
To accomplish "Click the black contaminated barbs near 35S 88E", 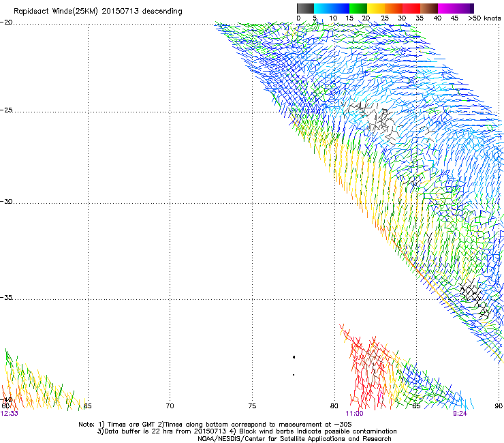I will 474,298.
